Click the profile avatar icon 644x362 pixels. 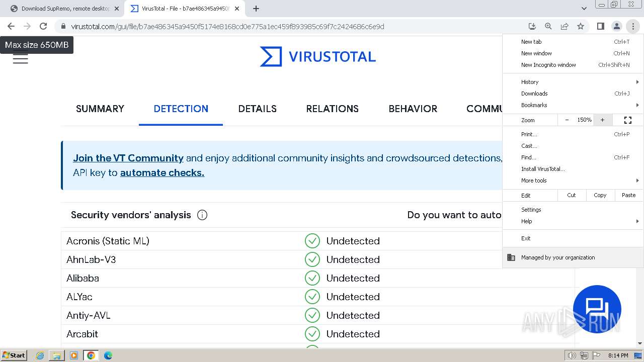point(616,26)
